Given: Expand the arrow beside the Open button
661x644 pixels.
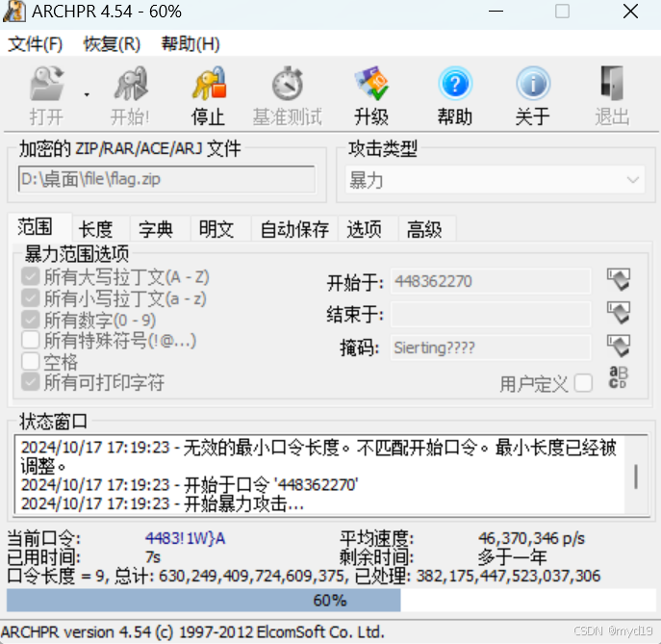Looking at the screenshot, I should [87, 95].
